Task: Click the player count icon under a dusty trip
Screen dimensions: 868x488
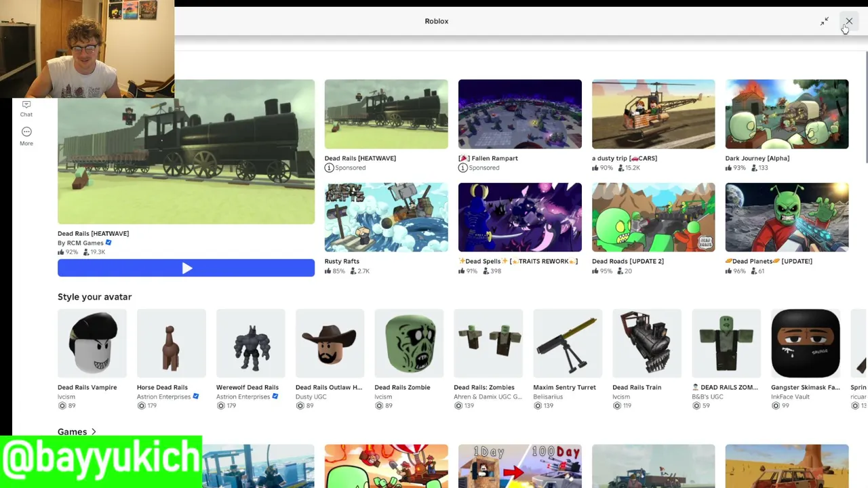Action: 620,168
